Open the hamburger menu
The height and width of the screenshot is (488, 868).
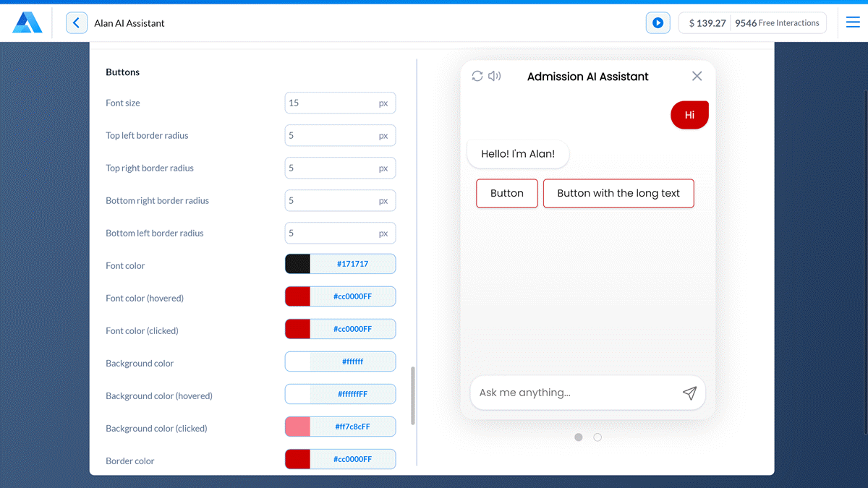tap(853, 22)
